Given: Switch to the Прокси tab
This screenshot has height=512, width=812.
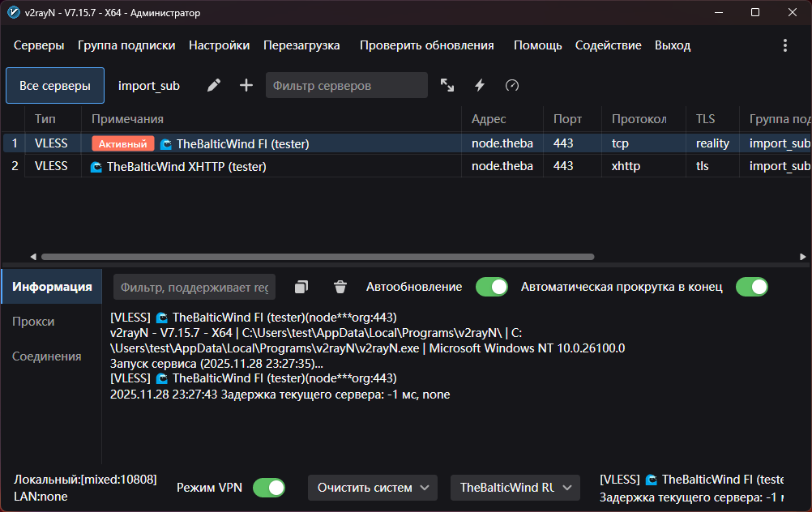Looking at the screenshot, I should click(x=33, y=322).
